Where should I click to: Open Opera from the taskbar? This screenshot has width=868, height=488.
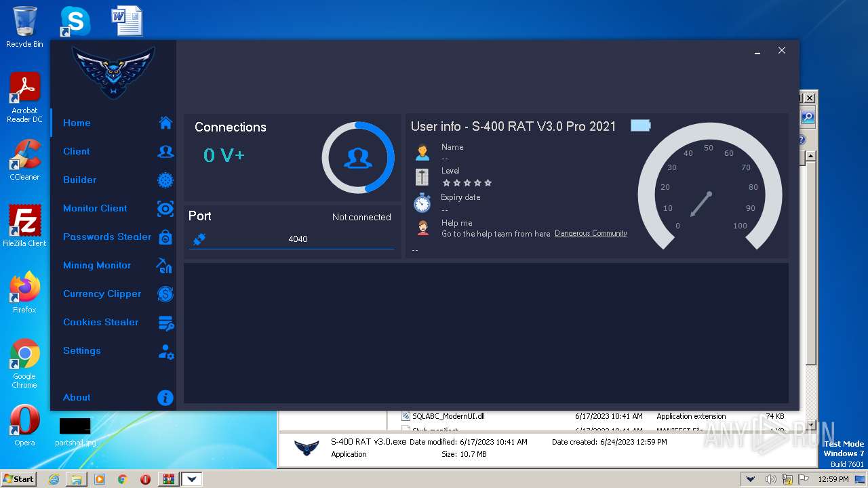tap(145, 479)
